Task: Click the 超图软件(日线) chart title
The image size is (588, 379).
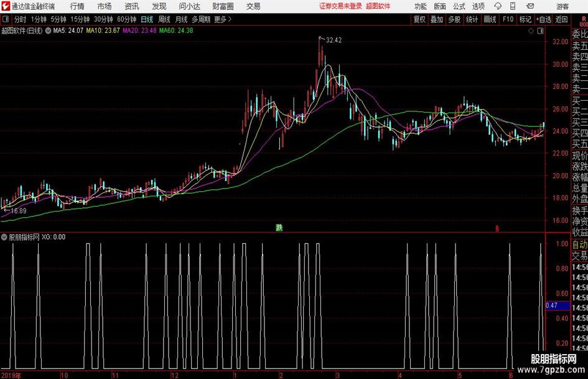Action: (x=22, y=30)
